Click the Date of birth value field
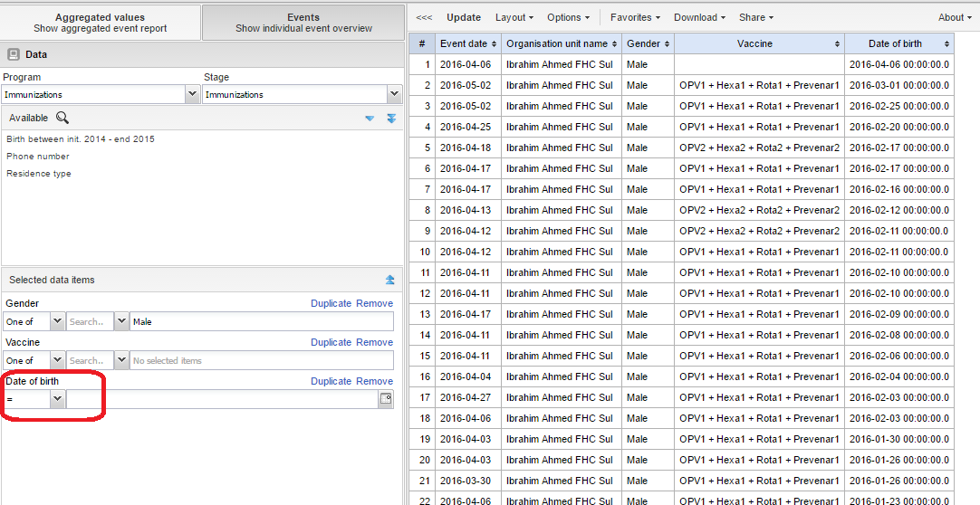The height and width of the screenshot is (505, 980). pos(222,399)
